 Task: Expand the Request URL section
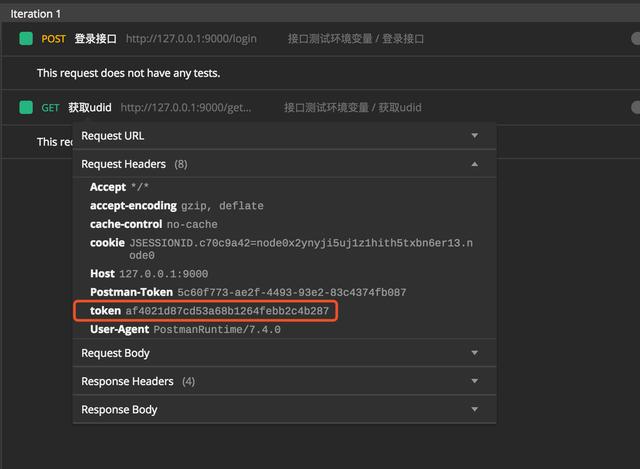284,136
